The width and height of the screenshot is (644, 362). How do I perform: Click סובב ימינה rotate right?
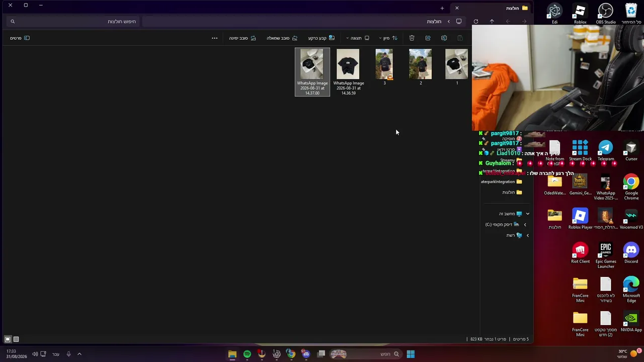[x=243, y=38]
